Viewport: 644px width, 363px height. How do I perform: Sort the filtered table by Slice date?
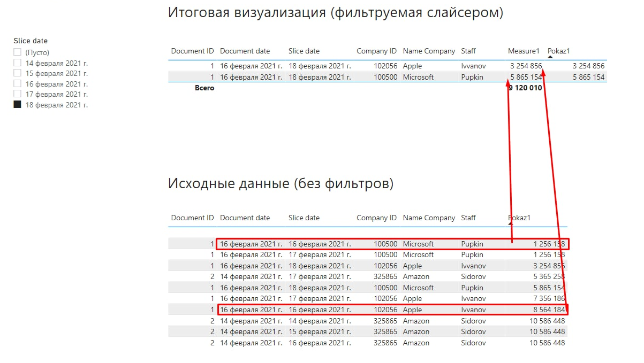click(x=304, y=51)
